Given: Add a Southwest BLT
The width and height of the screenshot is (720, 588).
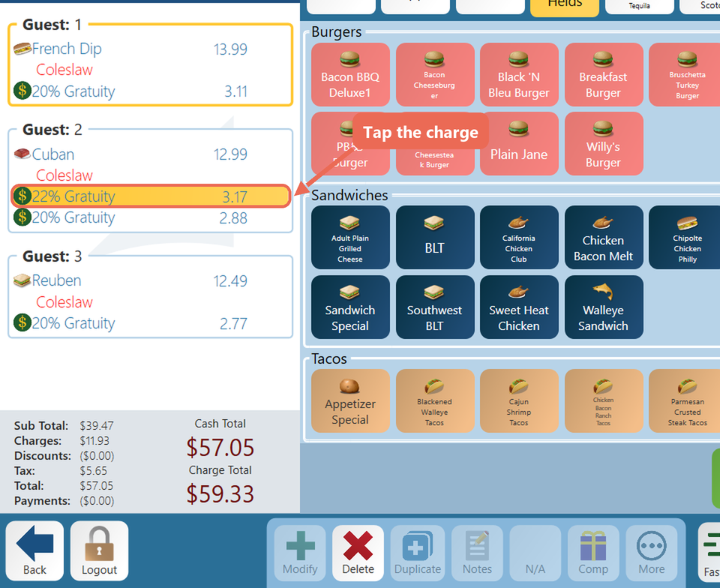Looking at the screenshot, I should (434, 307).
